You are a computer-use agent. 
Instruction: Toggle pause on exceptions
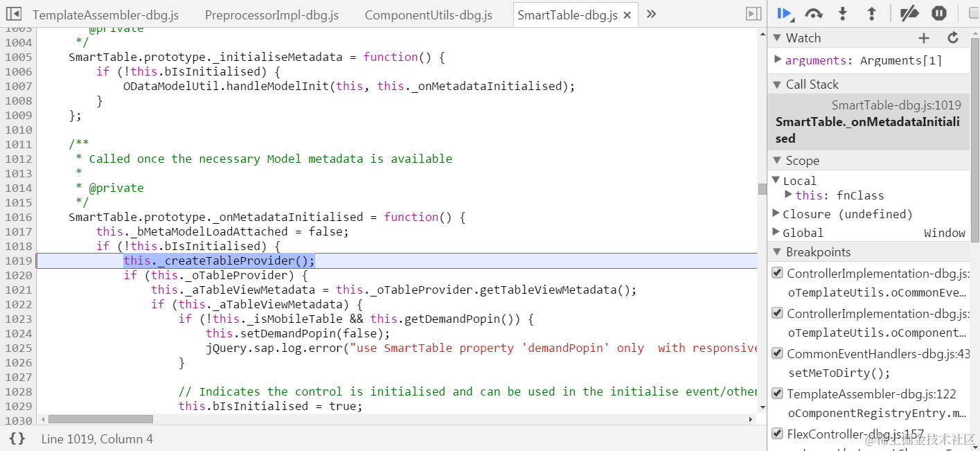pyautogui.click(x=938, y=13)
